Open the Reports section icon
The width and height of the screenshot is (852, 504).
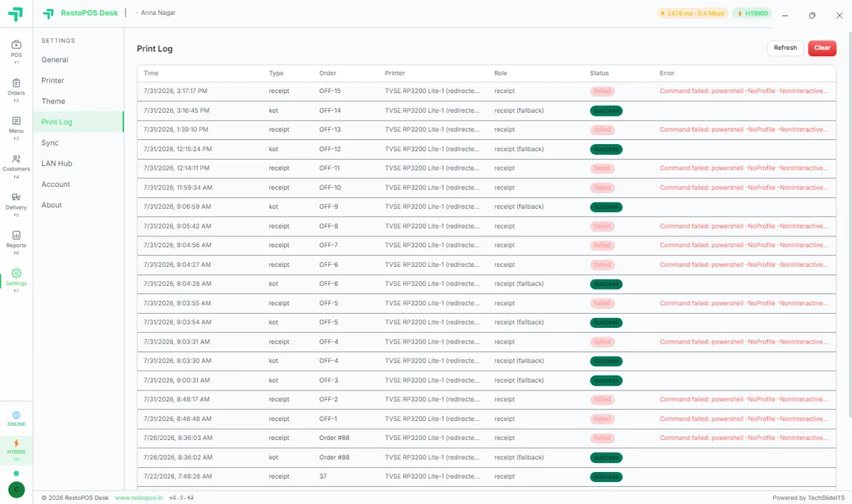16,236
